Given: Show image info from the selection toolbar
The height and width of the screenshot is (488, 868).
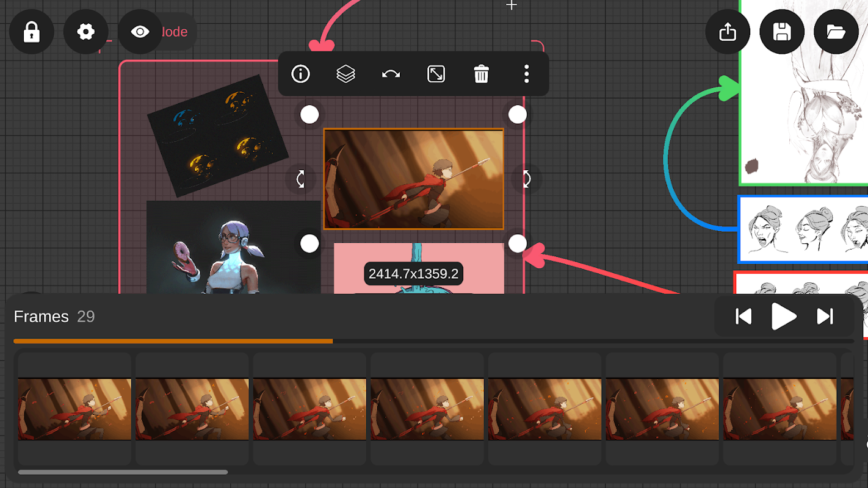Looking at the screenshot, I should pos(301,74).
